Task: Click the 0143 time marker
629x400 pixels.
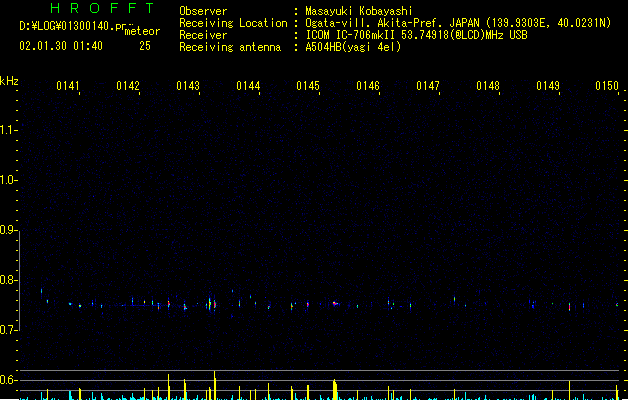Action: (x=188, y=86)
